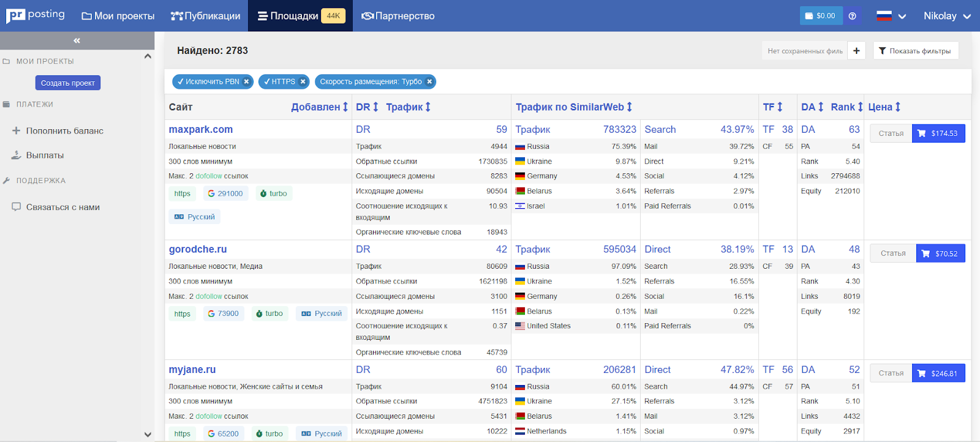Sort by Rank column header
Viewport: 980px width, 442px height.
(847, 107)
